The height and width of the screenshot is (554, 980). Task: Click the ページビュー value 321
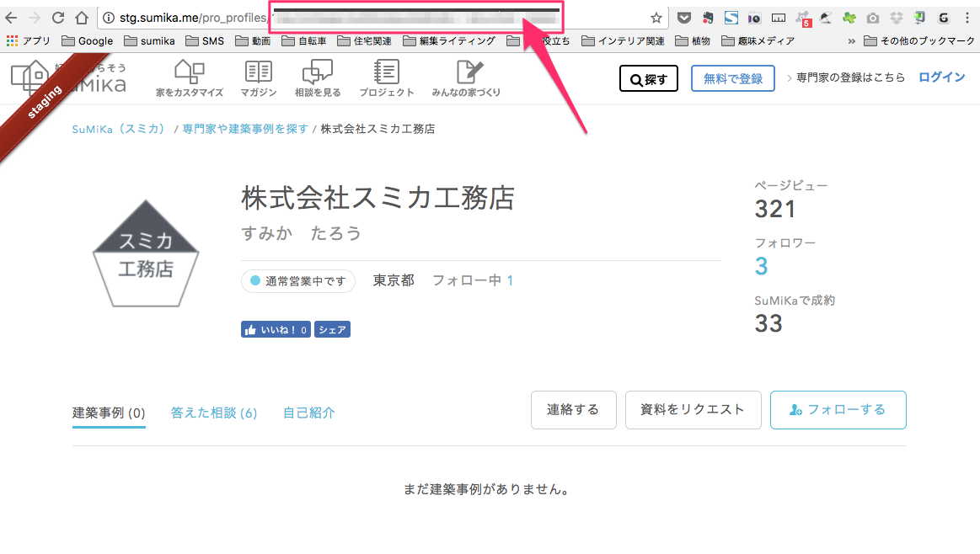[x=775, y=210]
